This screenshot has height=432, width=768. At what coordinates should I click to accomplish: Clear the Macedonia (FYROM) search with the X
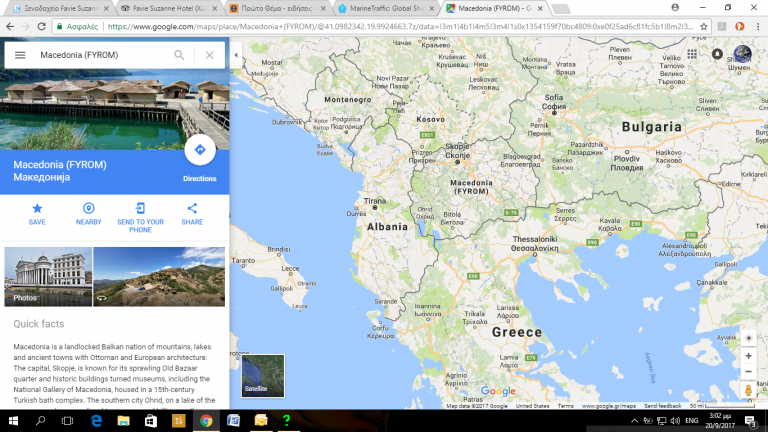click(210, 55)
